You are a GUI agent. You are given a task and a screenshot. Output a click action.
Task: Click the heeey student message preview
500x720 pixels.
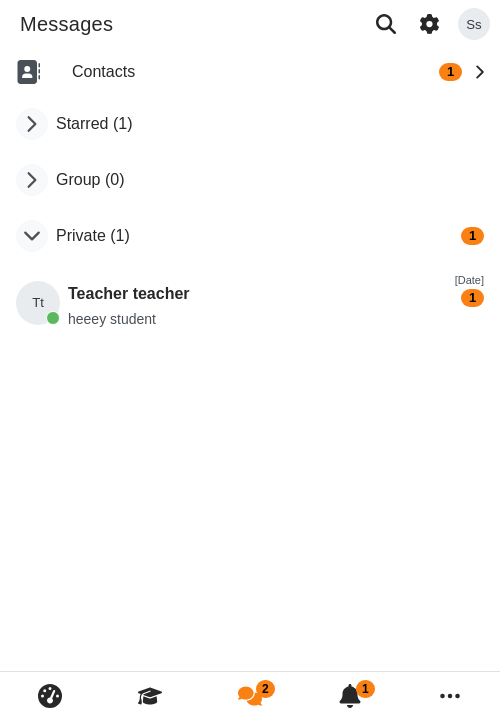[112, 319]
